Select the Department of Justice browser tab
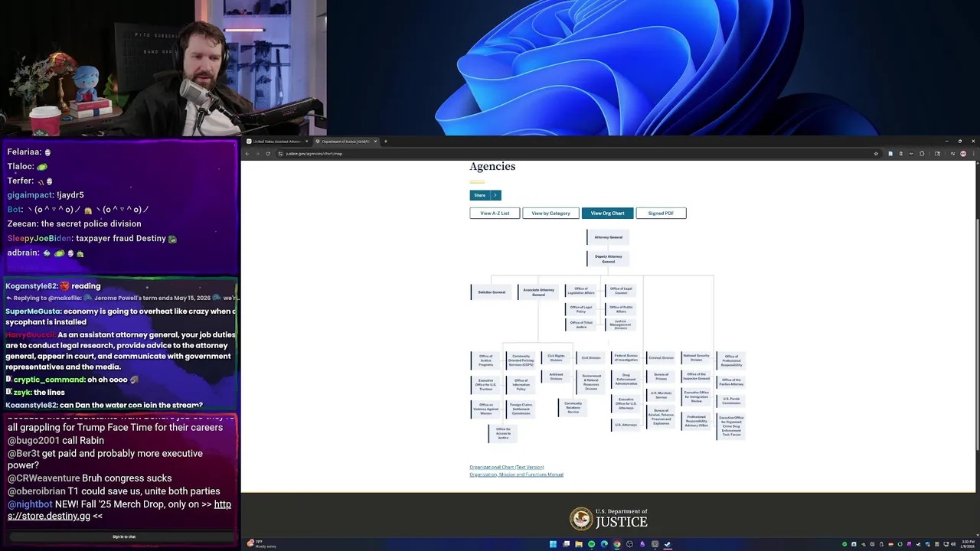Viewport: 980px width, 551px height. tap(345, 142)
